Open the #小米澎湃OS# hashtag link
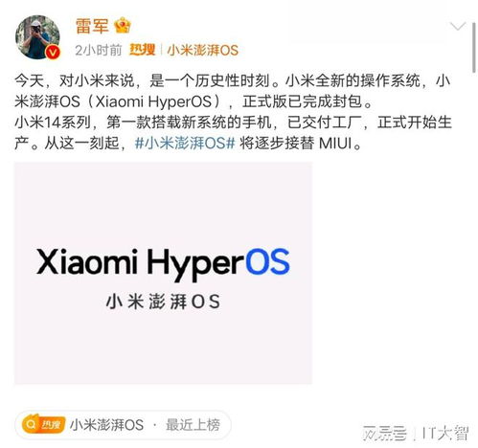The image size is (478, 448). click(185, 143)
